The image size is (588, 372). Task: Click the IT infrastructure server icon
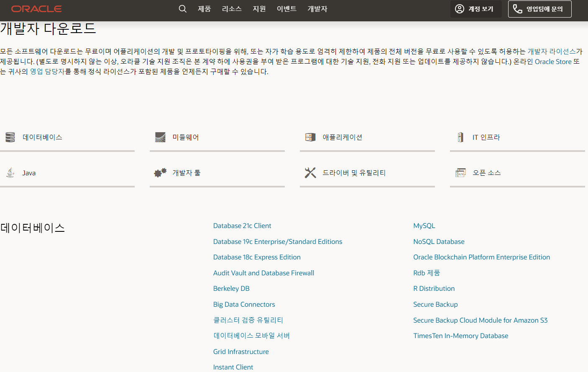click(460, 137)
